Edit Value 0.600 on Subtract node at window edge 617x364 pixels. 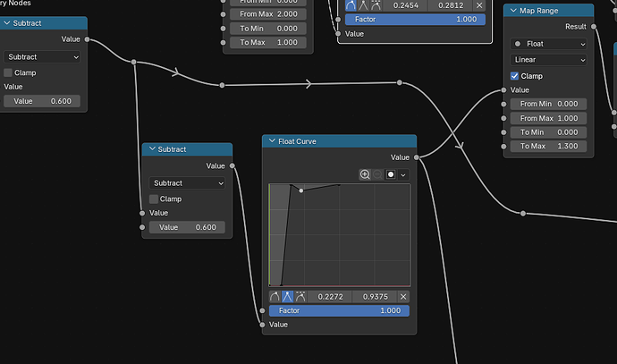tap(42, 101)
